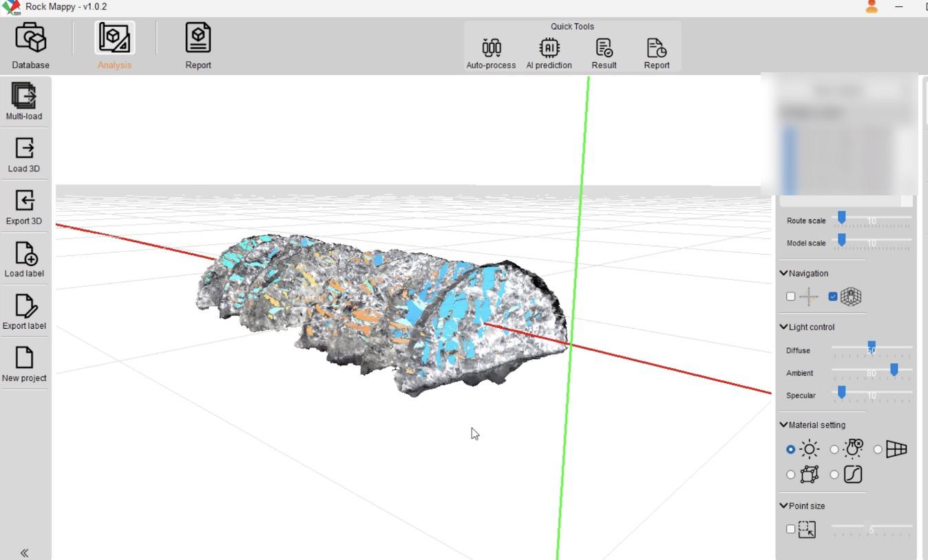The width and height of the screenshot is (928, 560).
Task: Click the Load 3D icon
Action: coord(24,153)
